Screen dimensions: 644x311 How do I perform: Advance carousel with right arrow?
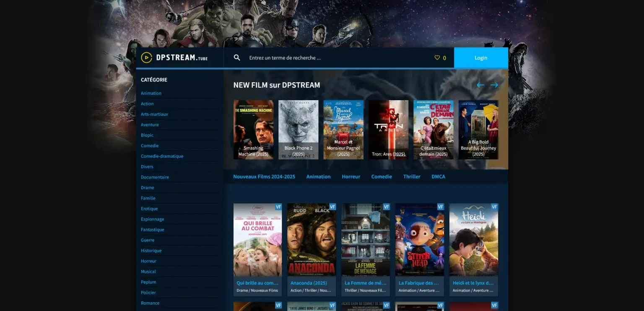(x=494, y=85)
